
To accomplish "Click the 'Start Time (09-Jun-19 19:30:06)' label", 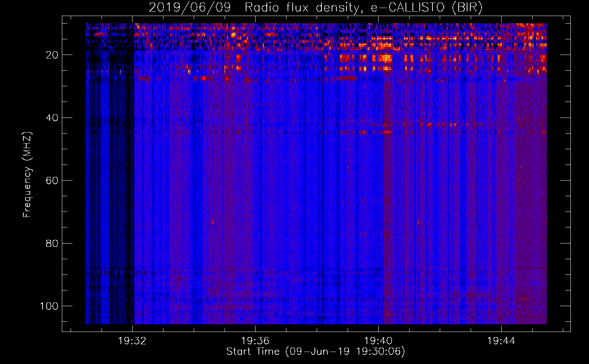I will [x=316, y=351].
